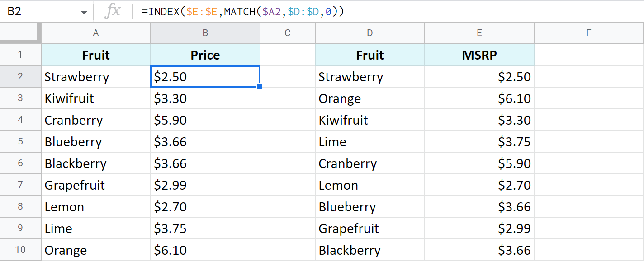This screenshot has width=644, height=261.
Task: Select column E header
Action: (x=479, y=33)
